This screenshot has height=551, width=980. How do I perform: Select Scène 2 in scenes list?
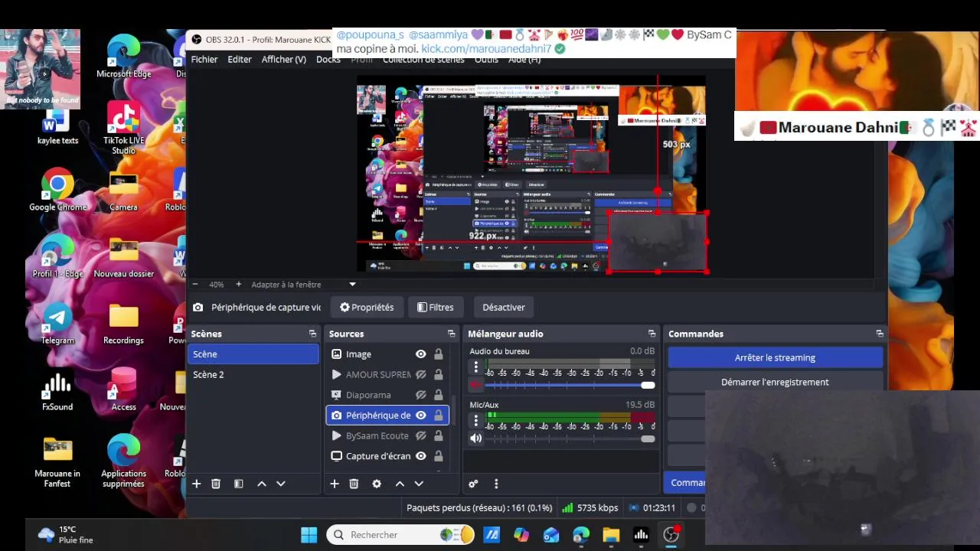(x=253, y=375)
